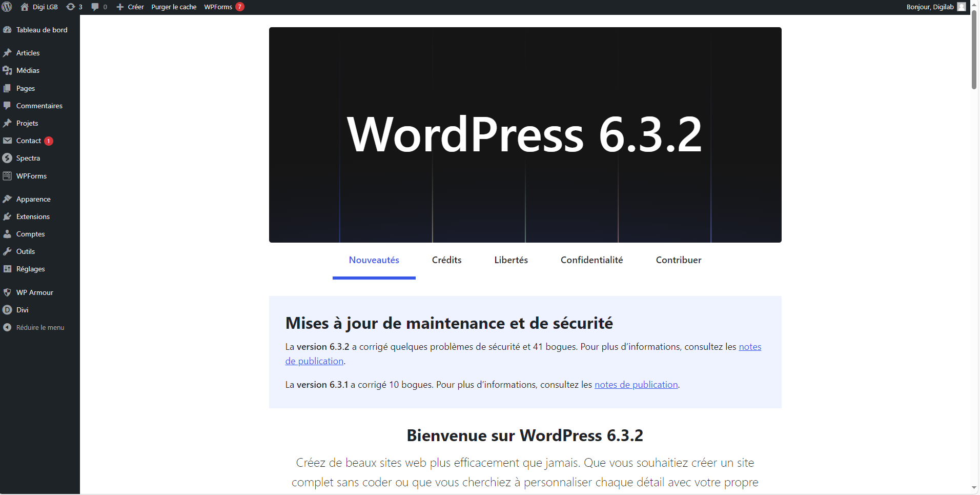Open the Spectra sidebar icon

[x=7, y=158]
